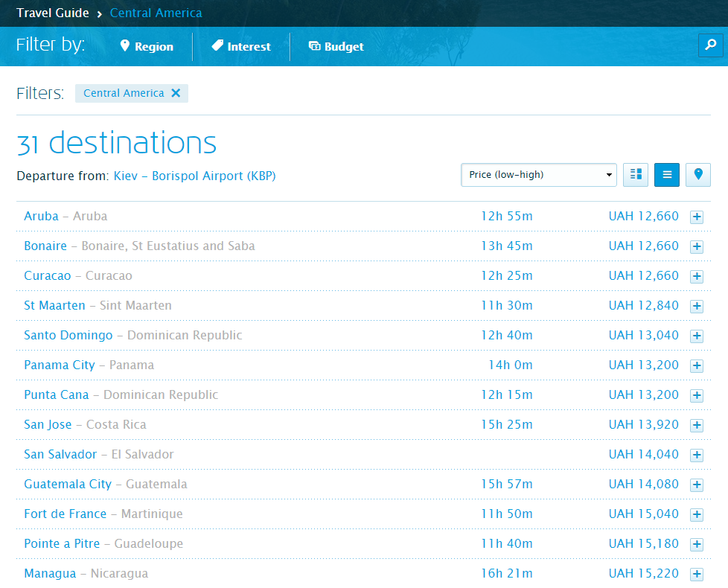The height and width of the screenshot is (588, 728).
Task: Go to Travel Guide breadcrumb
Action: (x=52, y=13)
